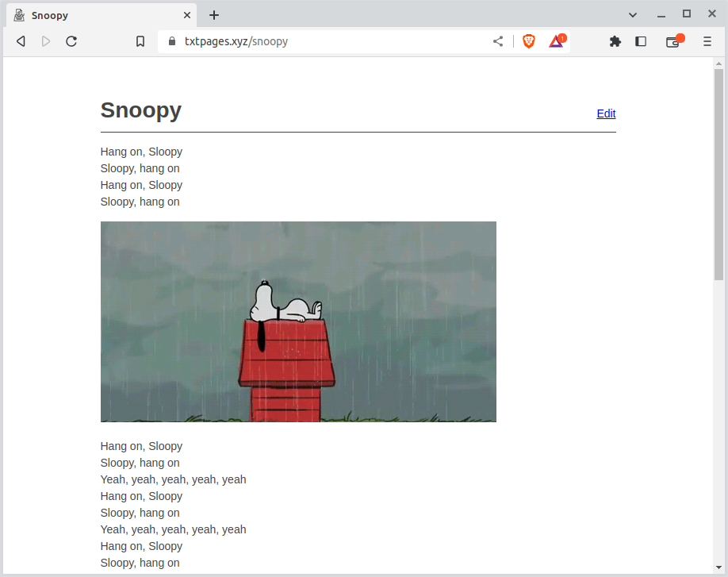This screenshot has height=577, width=728.
Task: Open the Brave Wallet icon
Action: [674, 41]
